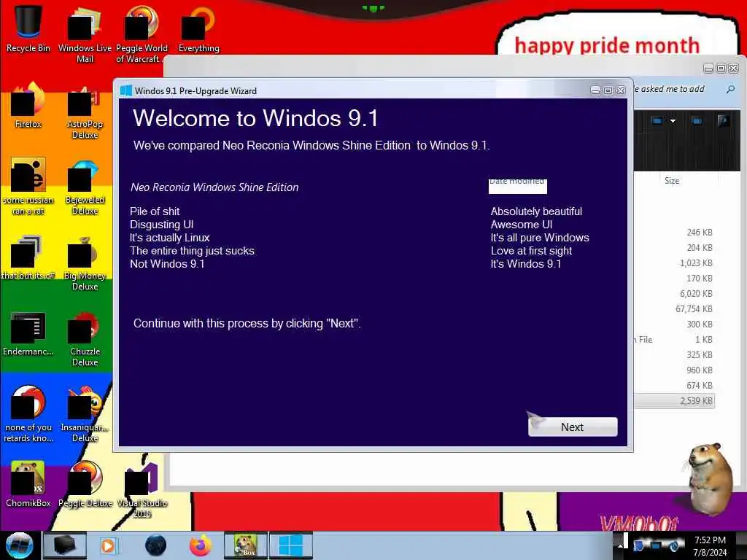Click the dark globe taskbar icon
747x560 pixels.
pos(156,545)
